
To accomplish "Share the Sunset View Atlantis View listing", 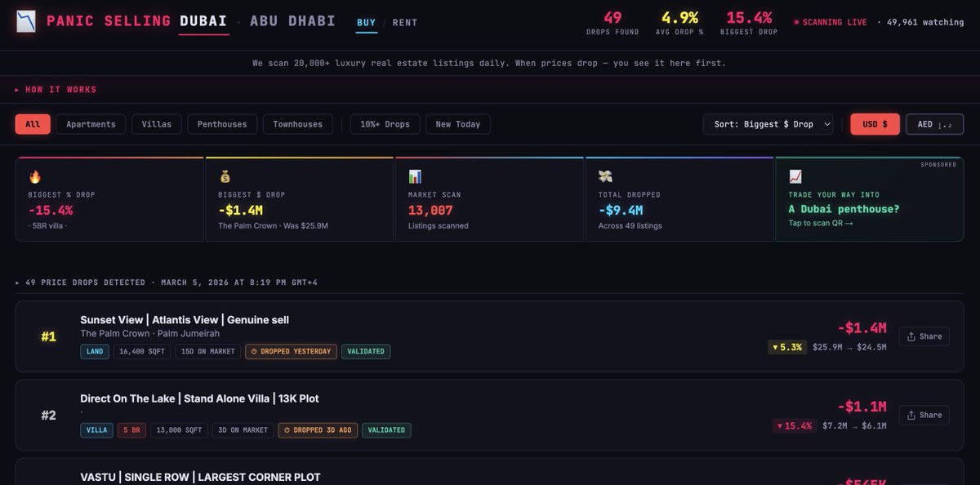I will [x=924, y=336].
